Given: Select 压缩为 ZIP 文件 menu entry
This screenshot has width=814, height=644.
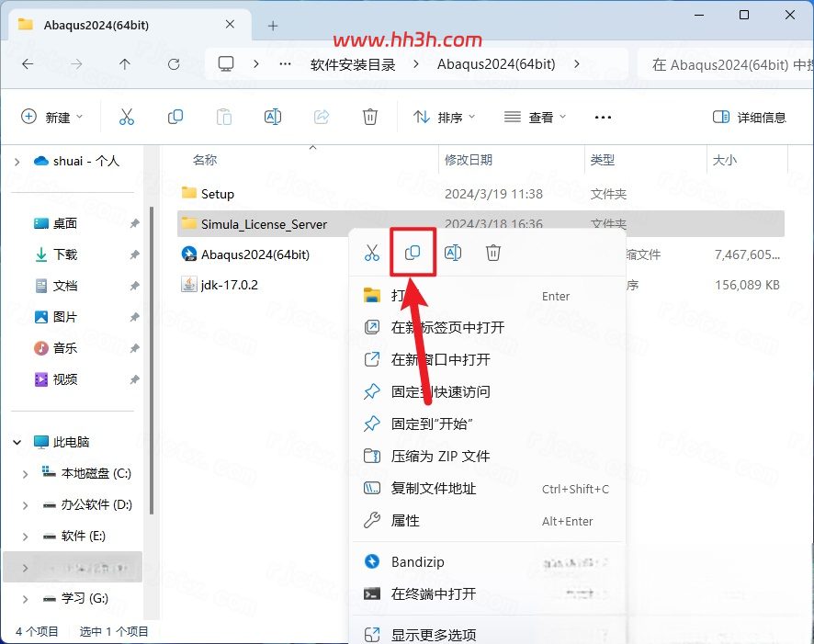Looking at the screenshot, I should [487, 457].
